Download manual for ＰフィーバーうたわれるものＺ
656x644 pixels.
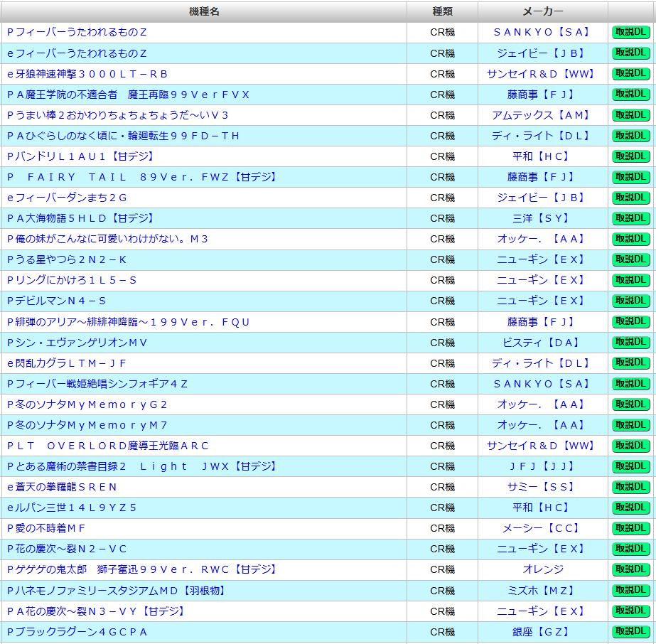click(631, 32)
